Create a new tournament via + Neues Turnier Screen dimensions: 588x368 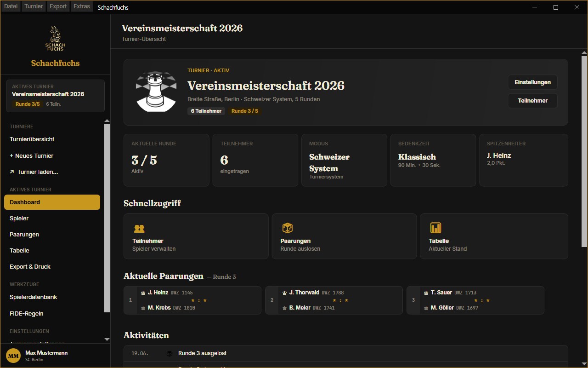pyautogui.click(x=52, y=155)
